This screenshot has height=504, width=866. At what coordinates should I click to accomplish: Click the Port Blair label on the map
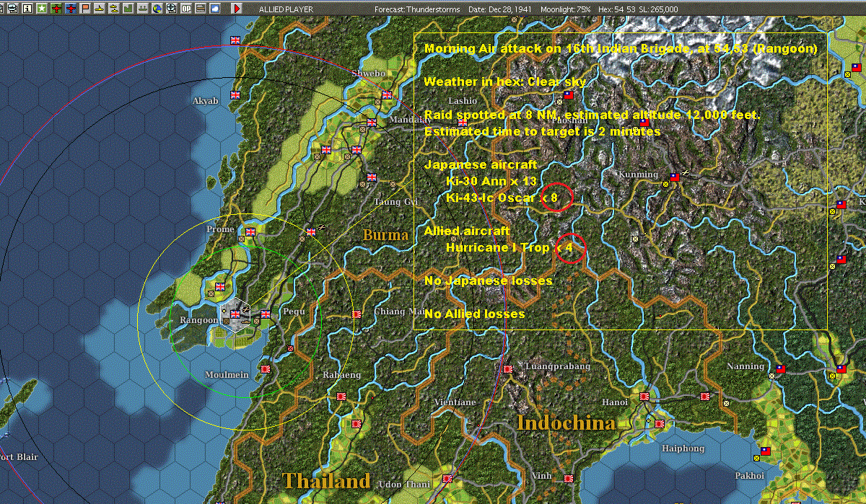click(x=18, y=457)
